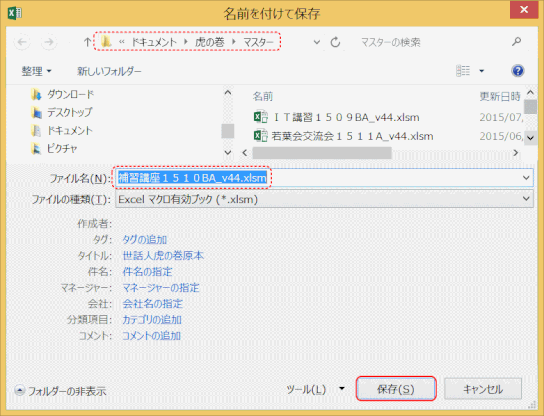Select the IT講習1509BA_v44.xlsm file
Screen dimensions: 544x416
(x=337, y=117)
